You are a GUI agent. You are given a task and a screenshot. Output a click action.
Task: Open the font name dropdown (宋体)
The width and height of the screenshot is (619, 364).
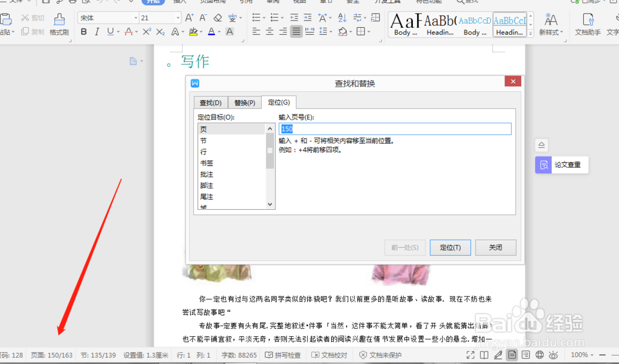pyautogui.click(x=136, y=18)
